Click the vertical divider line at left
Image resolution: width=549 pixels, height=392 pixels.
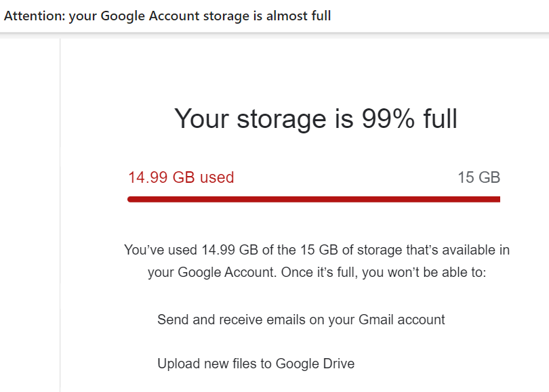tap(60, 215)
